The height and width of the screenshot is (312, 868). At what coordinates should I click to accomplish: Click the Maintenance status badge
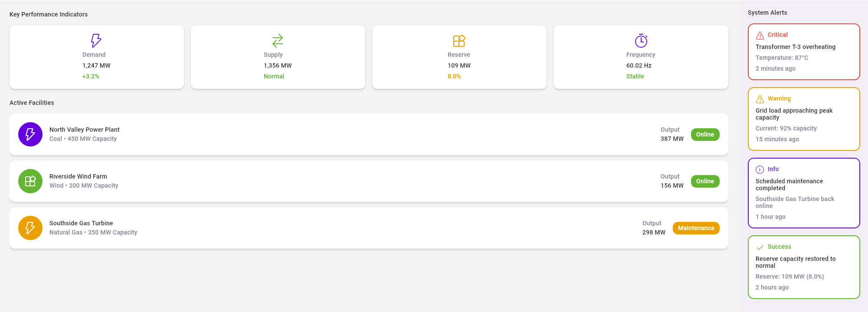coord(696,228)
